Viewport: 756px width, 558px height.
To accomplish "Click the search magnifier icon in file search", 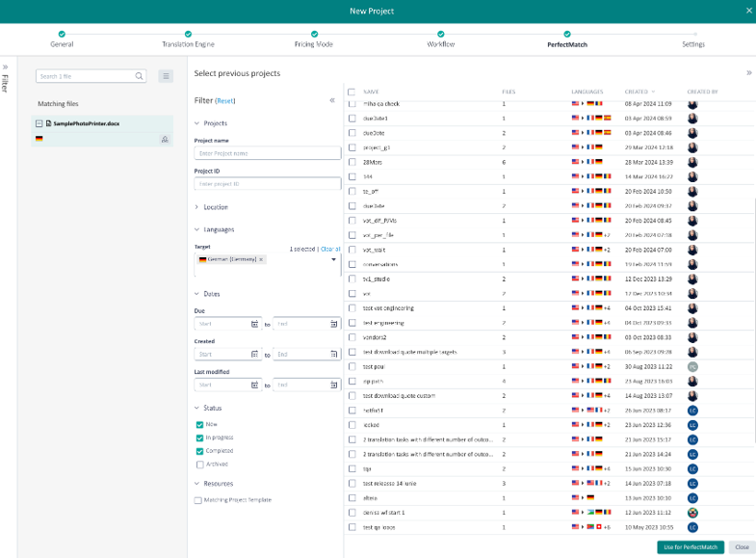I will tap(140, 76).
